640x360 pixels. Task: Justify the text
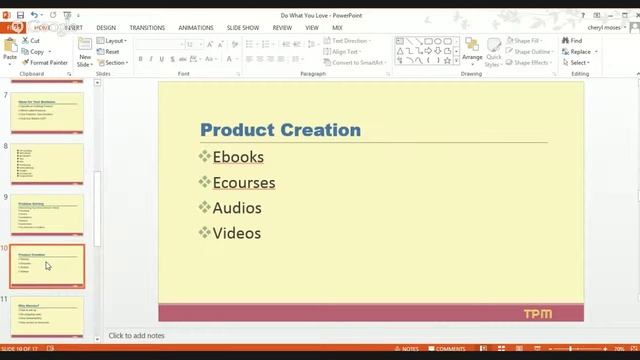pyautogui.click(x=281, y=59)
